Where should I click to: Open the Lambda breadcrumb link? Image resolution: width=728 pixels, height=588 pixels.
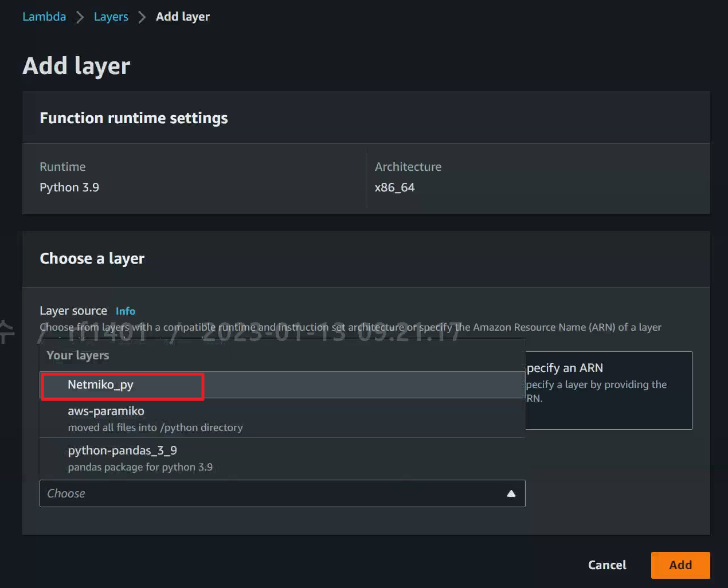click(x=44, y=17)
